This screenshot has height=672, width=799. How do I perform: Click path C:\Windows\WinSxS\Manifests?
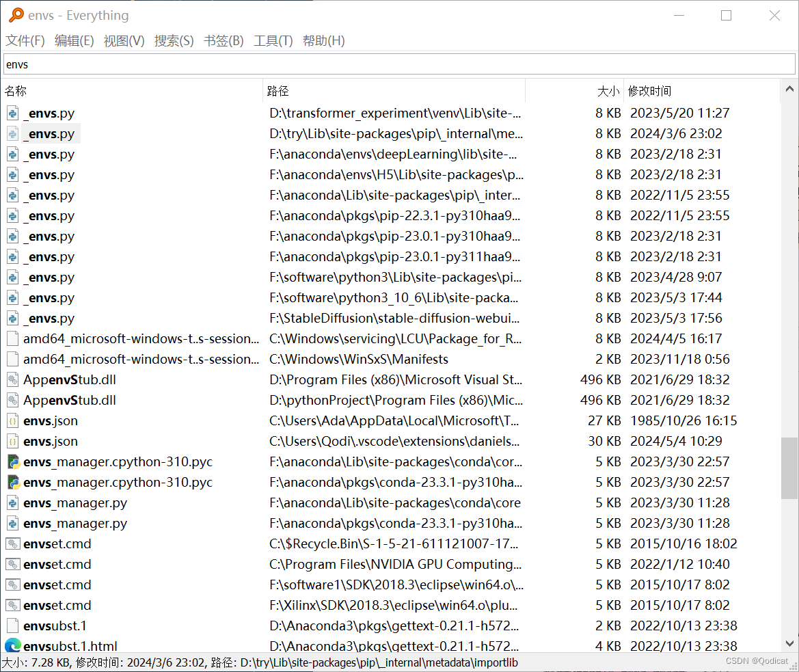359,359
